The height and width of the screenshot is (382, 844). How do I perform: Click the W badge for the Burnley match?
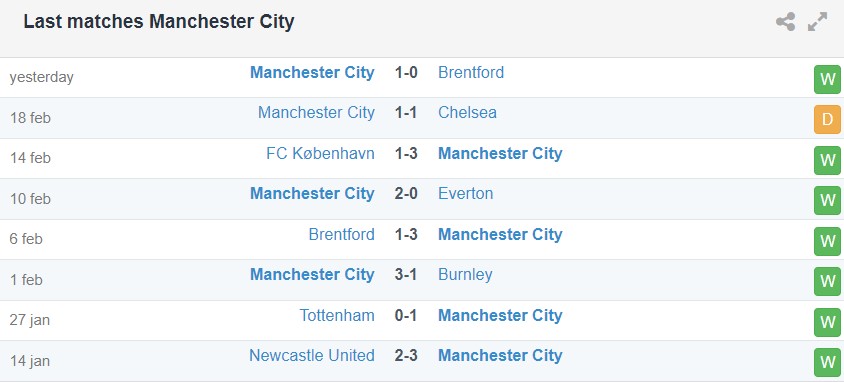pyautogui.click(x=827, y=281)
